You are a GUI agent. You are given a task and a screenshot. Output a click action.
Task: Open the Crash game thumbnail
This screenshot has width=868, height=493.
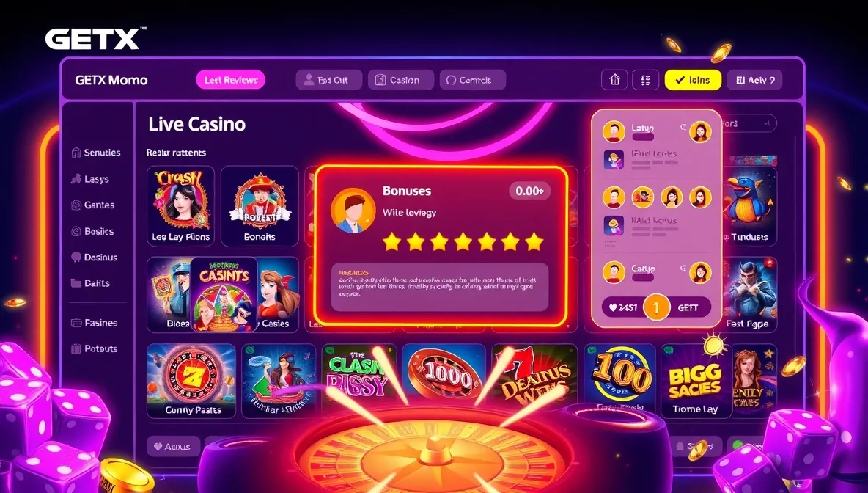(180, 206)
